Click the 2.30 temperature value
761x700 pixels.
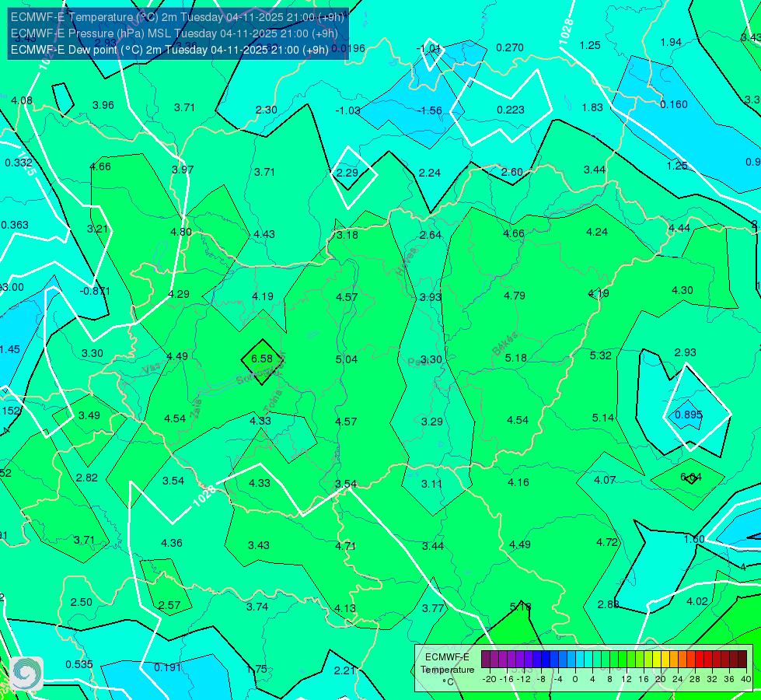click(x=267, y=110)
